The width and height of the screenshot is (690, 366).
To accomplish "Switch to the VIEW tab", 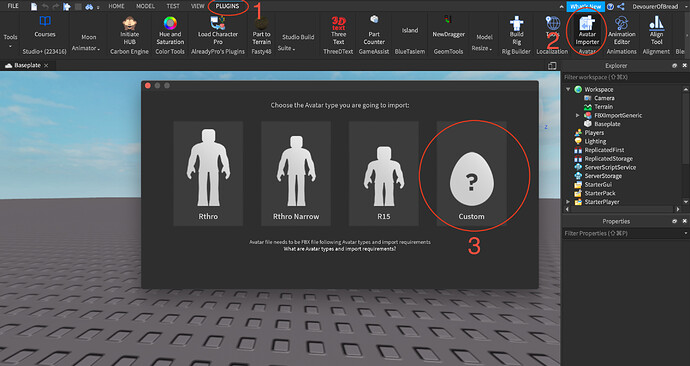I will 198,6.
